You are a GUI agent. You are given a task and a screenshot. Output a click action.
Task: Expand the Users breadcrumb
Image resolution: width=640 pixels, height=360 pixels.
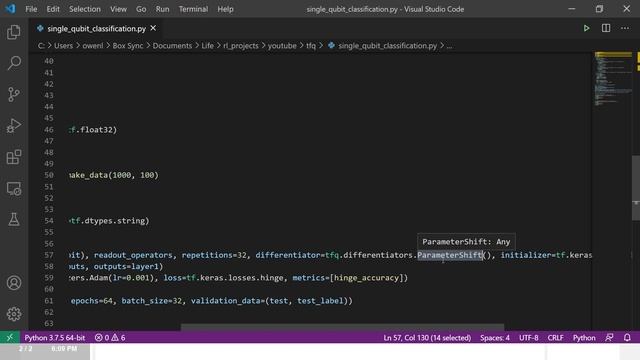(x=63, y=46)
